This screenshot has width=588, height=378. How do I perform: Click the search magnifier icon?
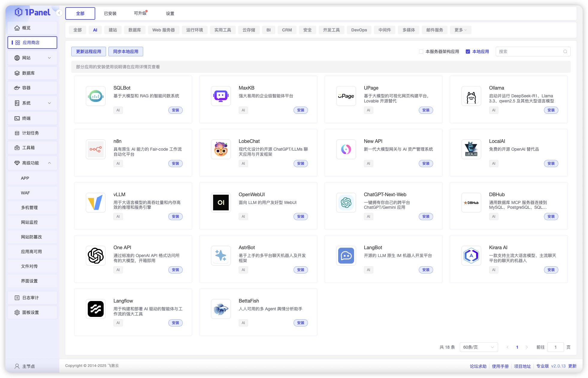pyautogui.click(x=565, y=52)
